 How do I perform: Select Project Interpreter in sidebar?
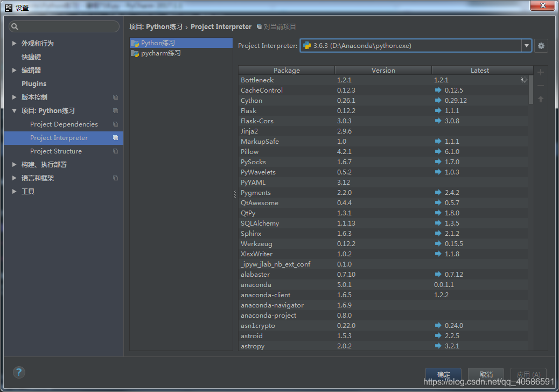(64, 137)
